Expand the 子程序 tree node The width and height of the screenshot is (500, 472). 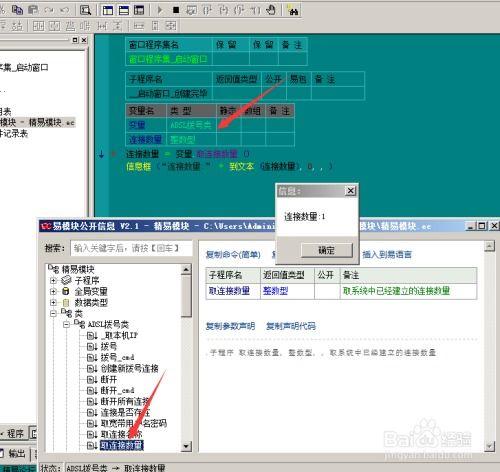point(53,280)
